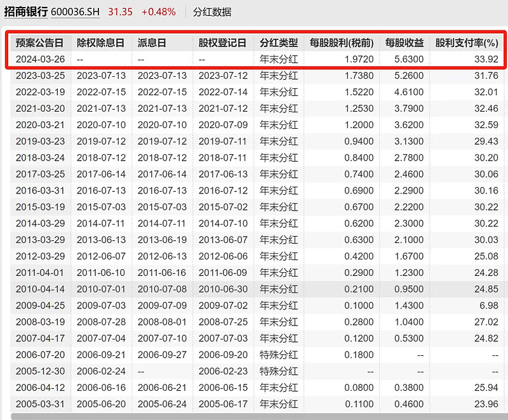Click record date 2020-07-09
The image size is (508, 420).
click(224, 125)
